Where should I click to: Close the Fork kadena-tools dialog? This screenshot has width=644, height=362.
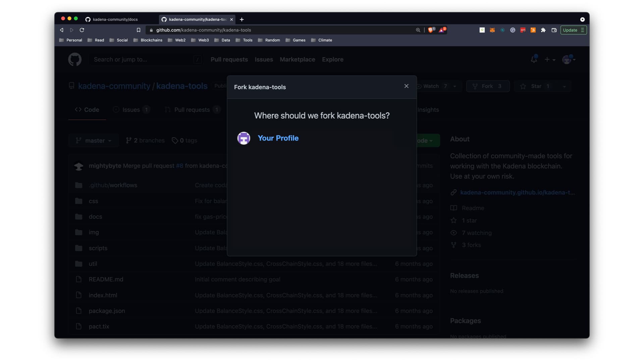point(406,86)
